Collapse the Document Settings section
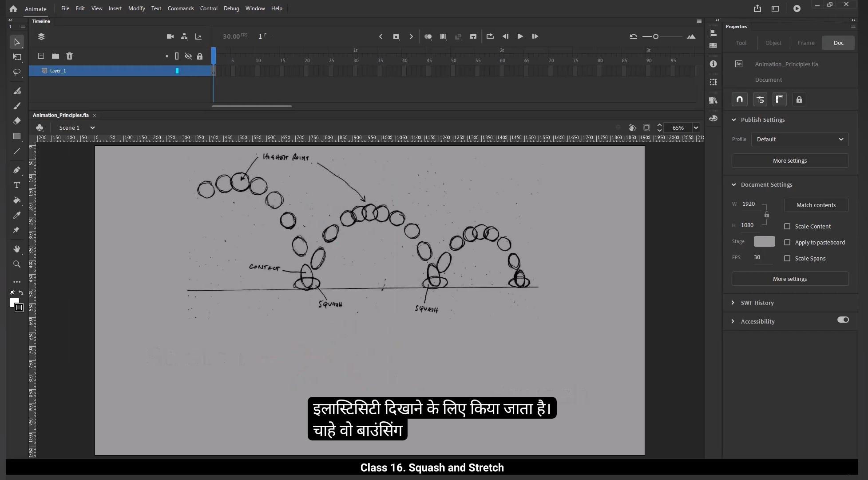This screenshot has height=480, width=868. click(x=733, y=184)
